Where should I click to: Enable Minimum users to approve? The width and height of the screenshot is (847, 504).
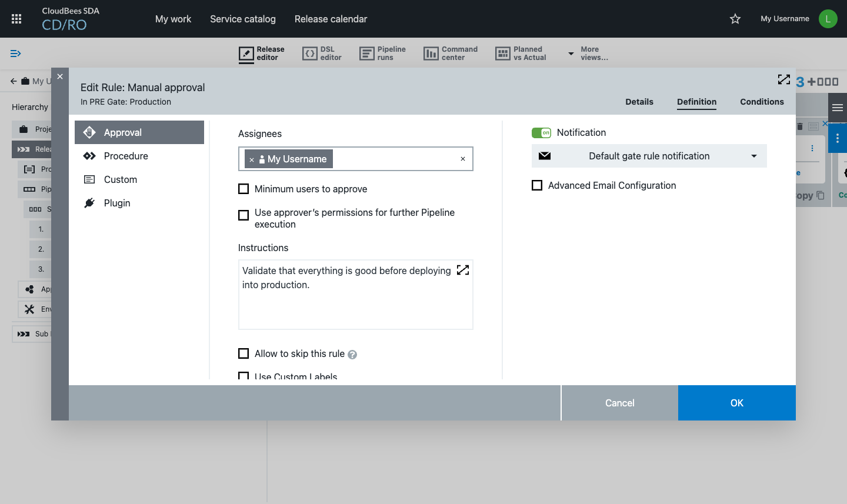(x=244, y=189)
